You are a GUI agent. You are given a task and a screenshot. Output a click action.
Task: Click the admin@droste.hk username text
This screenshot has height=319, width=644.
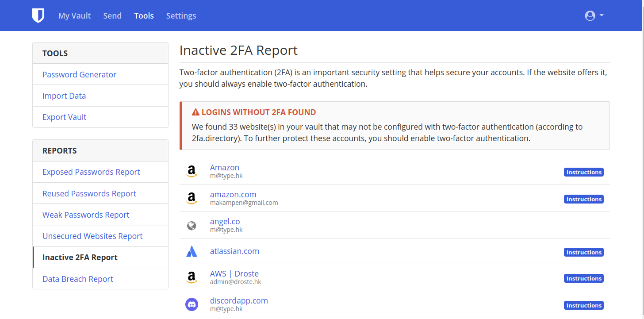point(236,282)
